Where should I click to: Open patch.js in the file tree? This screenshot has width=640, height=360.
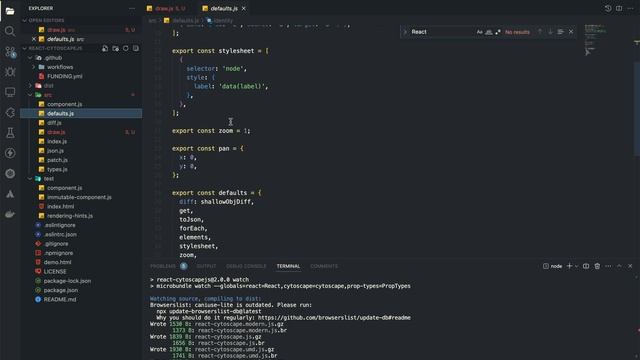pyautogui.click(x=57, y=160)
